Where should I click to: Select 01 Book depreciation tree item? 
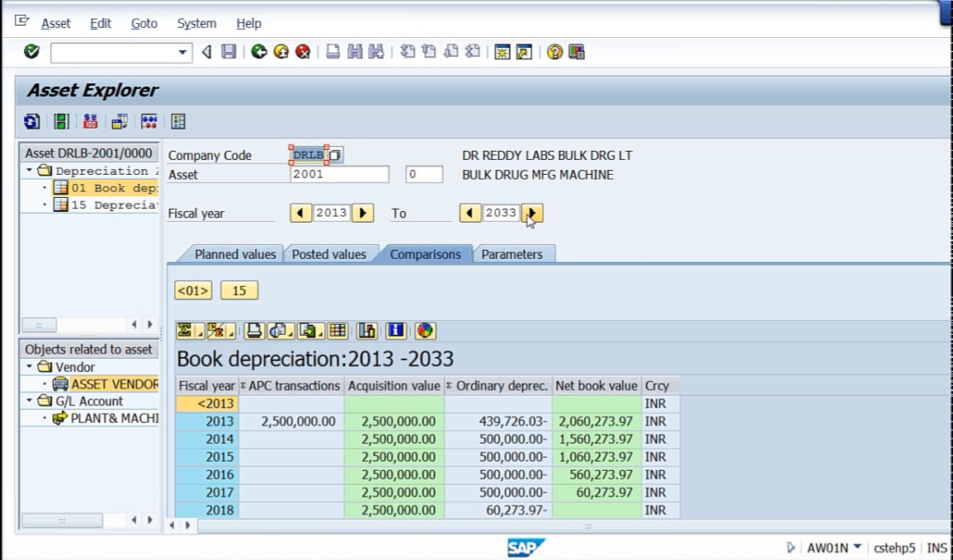114,188
